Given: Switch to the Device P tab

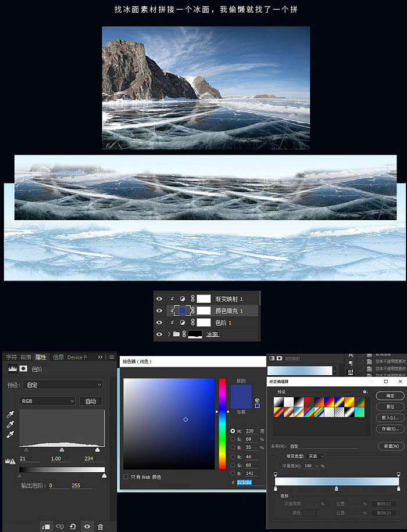Looking at the screenshot, I should [x=77, y=357].
